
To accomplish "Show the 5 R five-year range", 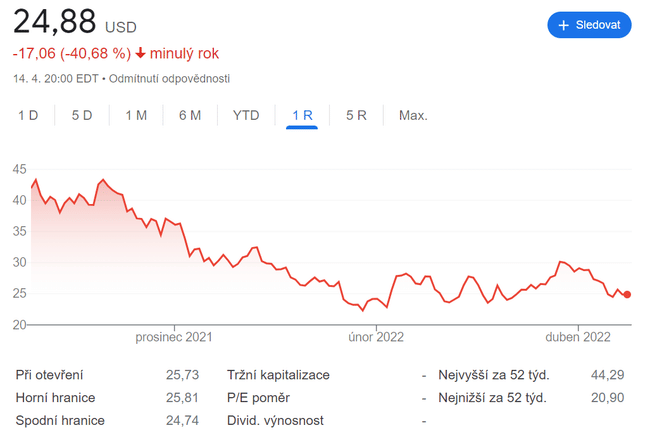I will [x=356, y=115].
